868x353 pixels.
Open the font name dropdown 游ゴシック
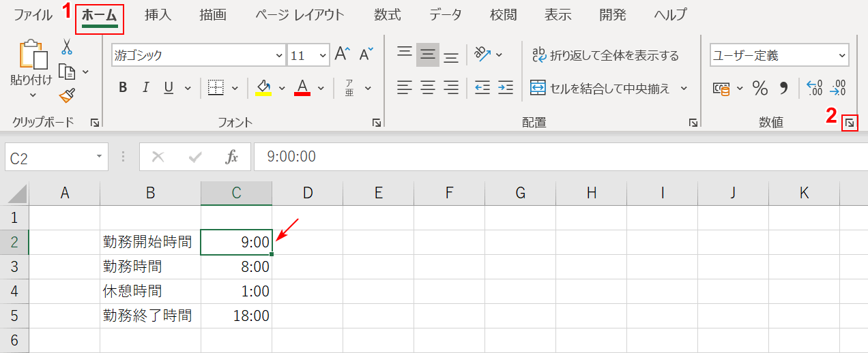[x=279, y=56]
